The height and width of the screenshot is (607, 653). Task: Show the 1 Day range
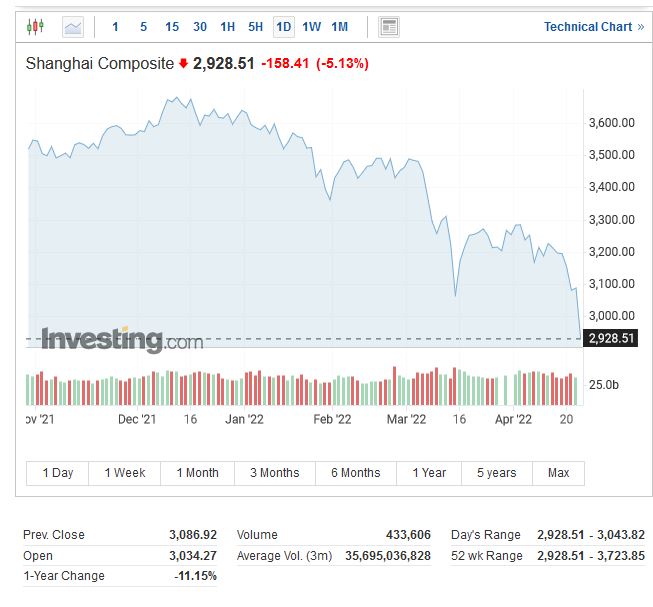coord(57,473)
